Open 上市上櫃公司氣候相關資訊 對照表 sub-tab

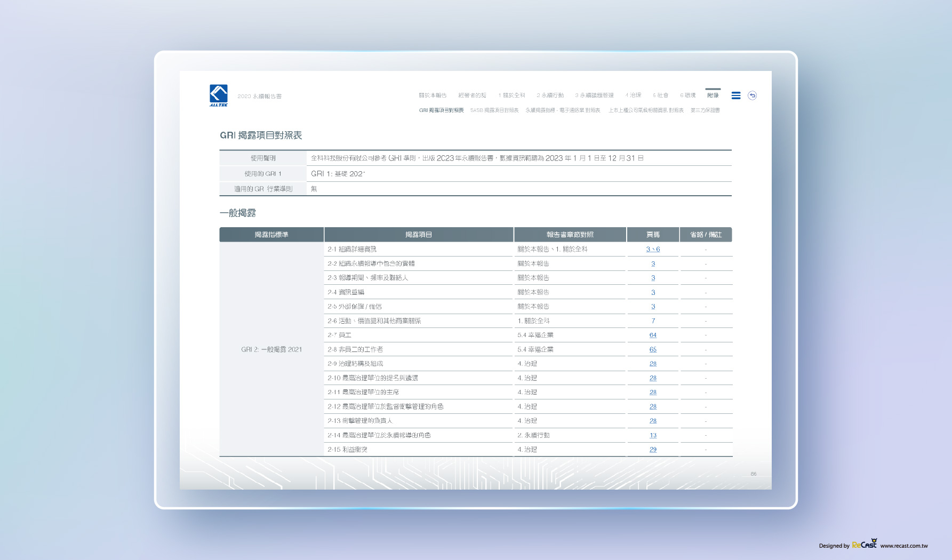(x=646, y=110)
